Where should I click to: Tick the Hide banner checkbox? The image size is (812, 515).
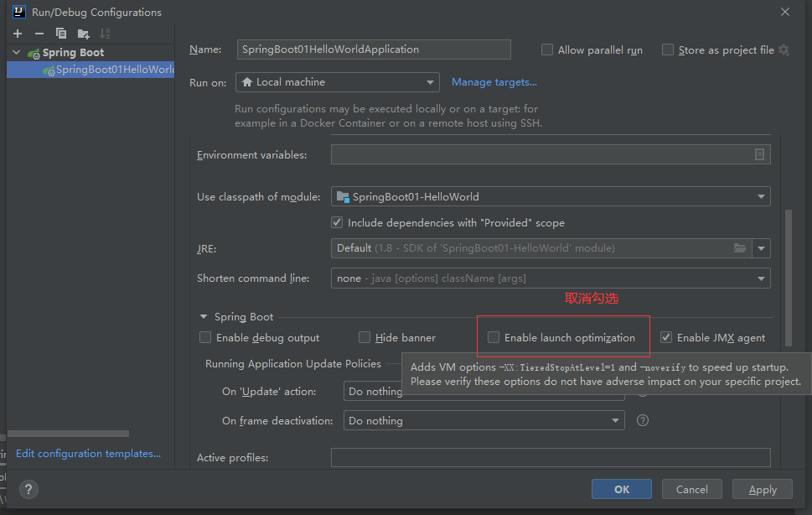pyautogui.click(x=365, y=337)
